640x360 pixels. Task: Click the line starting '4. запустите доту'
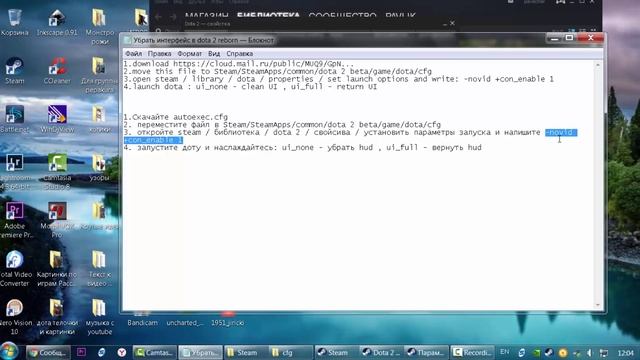point(302,147)
